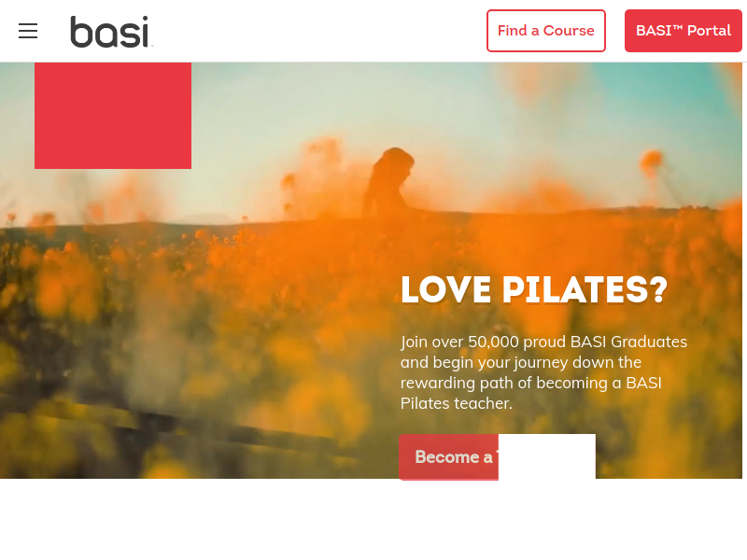Click the tall orange flower at right
Image resolution: width=747 pixels, height=560 pixels.
[x=652, y=164]
